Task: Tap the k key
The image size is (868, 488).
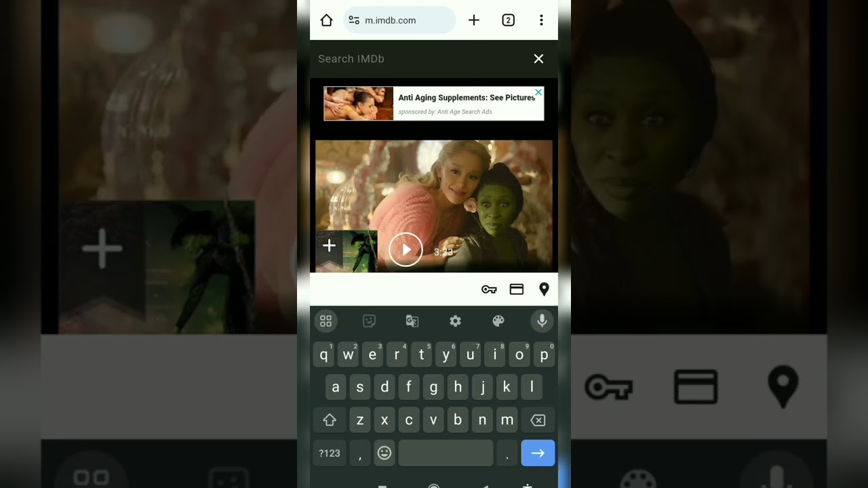Action: point(507,387)
